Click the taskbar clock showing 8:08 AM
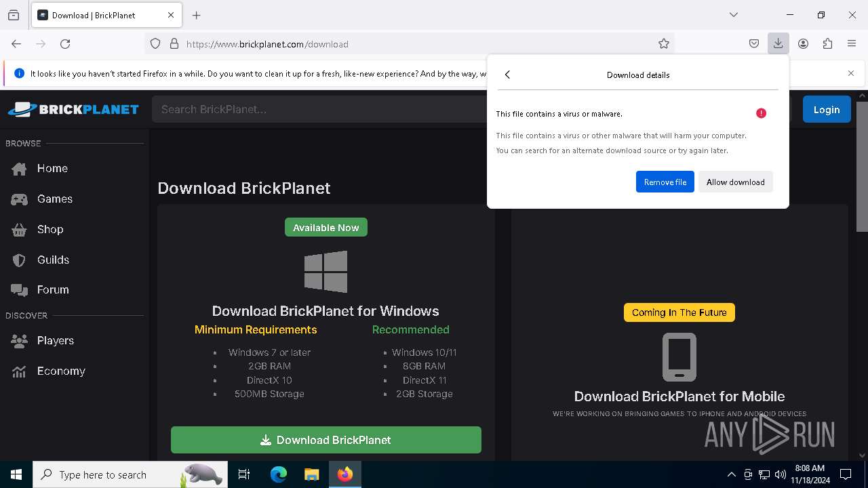 click(810, 474)
